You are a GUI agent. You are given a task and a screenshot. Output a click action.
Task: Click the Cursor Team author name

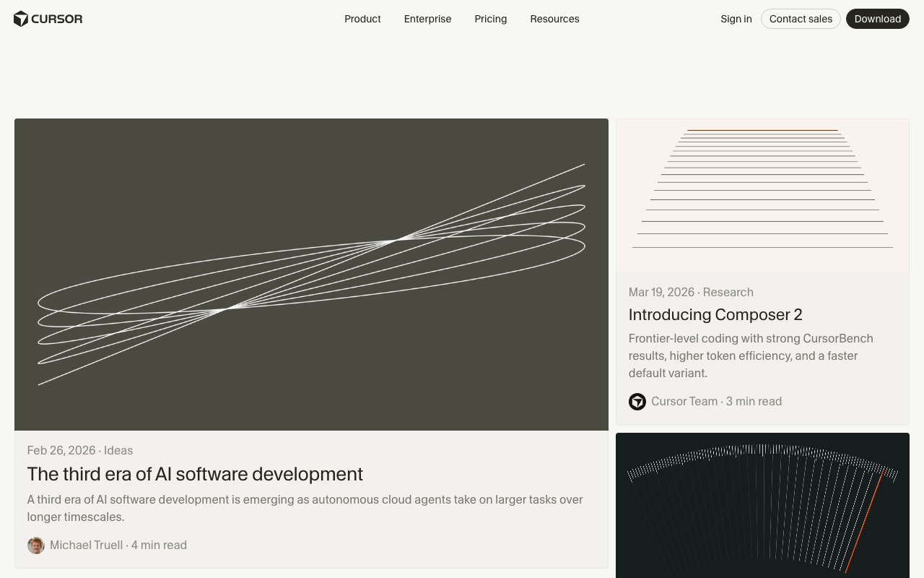(x=684, y=402)
